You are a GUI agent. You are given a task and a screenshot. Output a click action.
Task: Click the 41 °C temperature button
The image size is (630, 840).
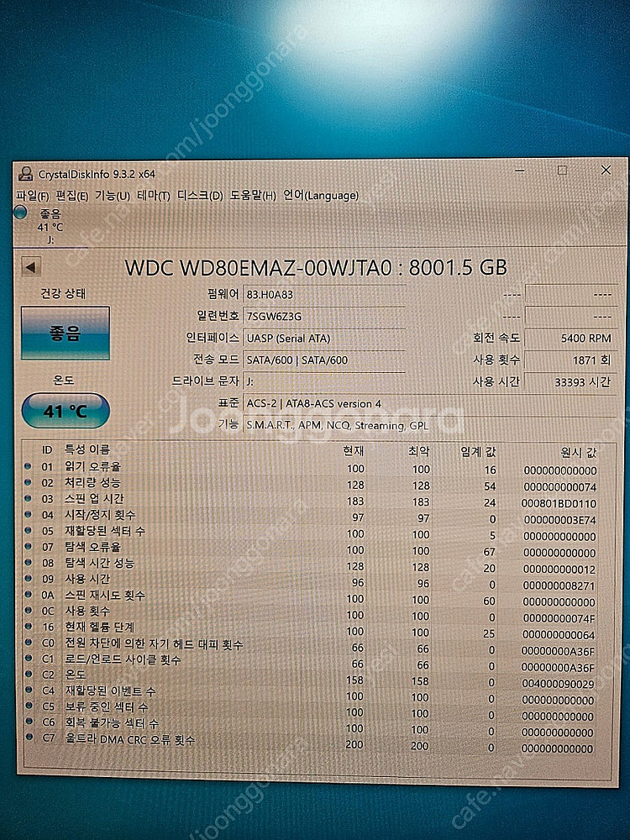[66, 411]
